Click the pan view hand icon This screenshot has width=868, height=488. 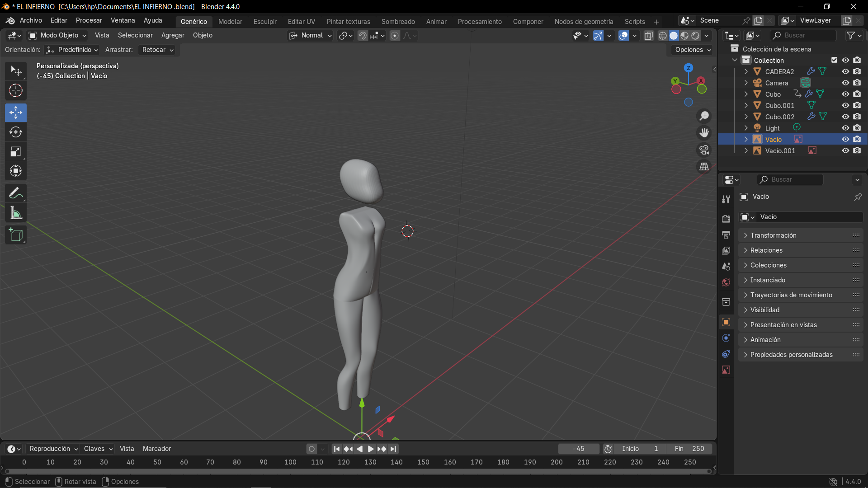pyautogui.click(x=704, y=133)
